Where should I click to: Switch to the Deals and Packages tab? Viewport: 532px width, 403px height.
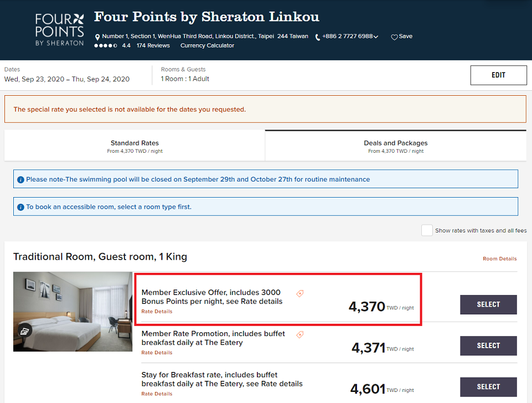point(396,146)
